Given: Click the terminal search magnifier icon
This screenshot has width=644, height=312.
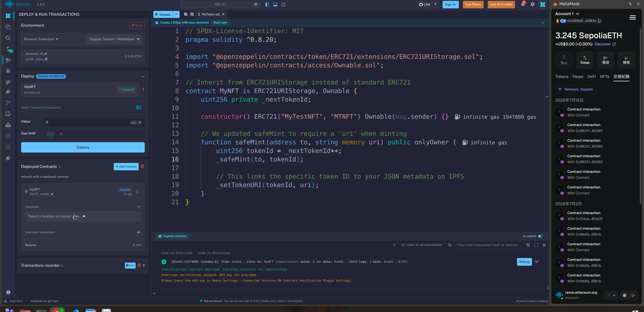Looking at the screenshot, I should tap(450, 245).
